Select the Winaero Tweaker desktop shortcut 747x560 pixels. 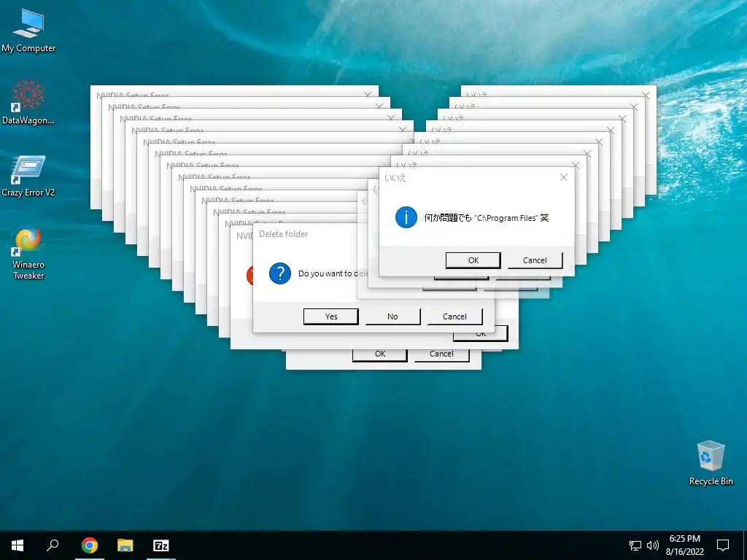(x=28, y=254)
